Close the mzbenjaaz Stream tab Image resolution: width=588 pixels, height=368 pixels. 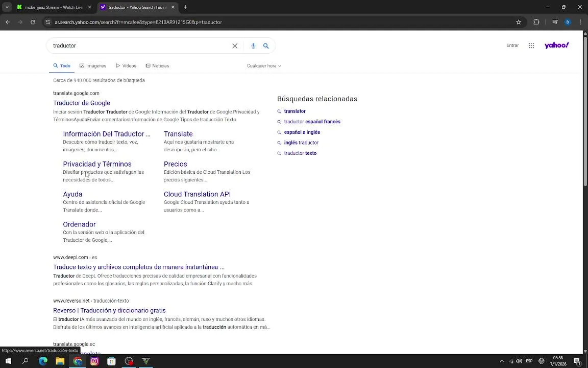click(x=89, y=7)
